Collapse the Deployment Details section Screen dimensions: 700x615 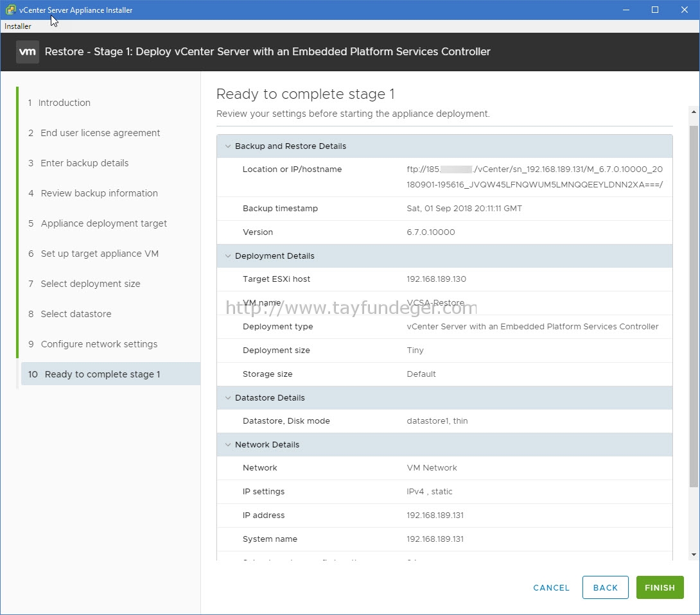pos(228,256)
